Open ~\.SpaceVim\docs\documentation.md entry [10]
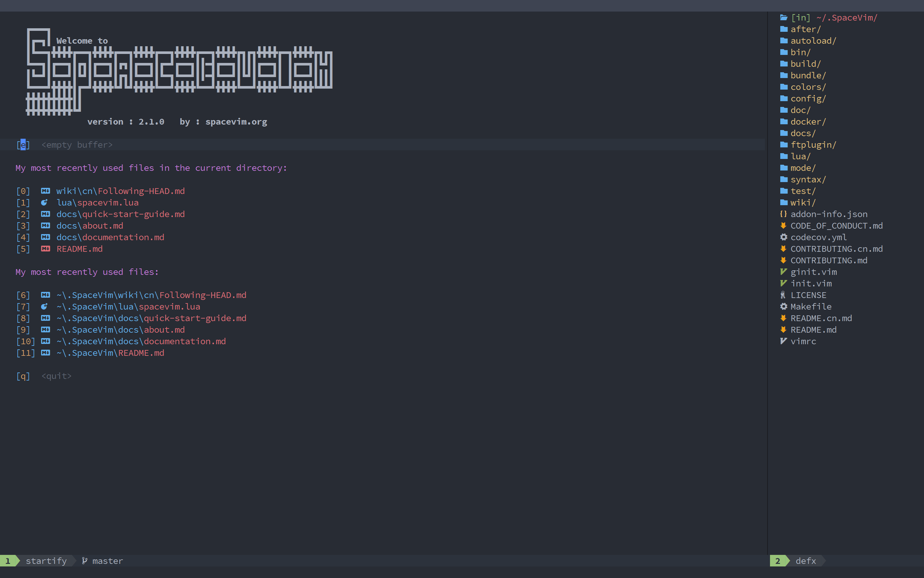The image size is (924, 578). [x=141, y=341]
